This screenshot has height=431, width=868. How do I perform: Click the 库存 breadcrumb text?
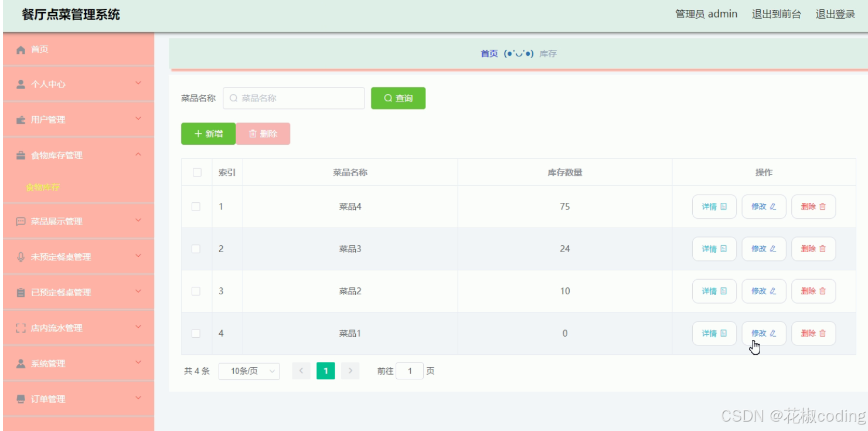click(x=548, y=54)
